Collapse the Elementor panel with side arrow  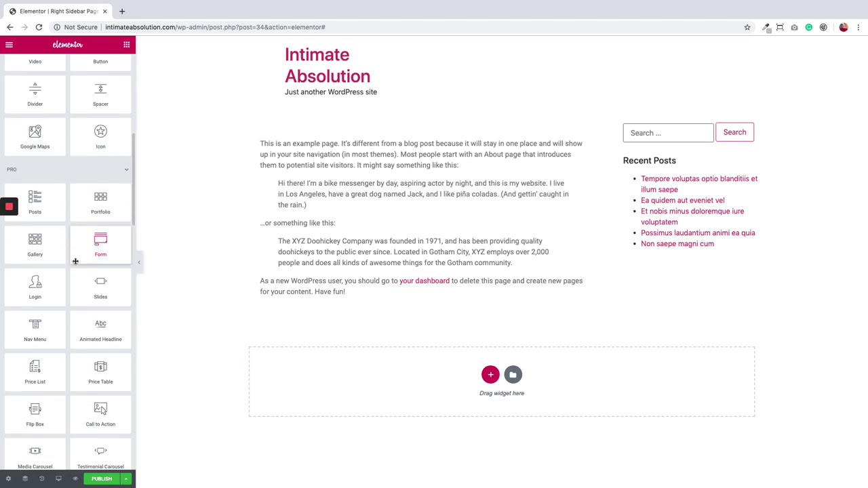(139, 262)
